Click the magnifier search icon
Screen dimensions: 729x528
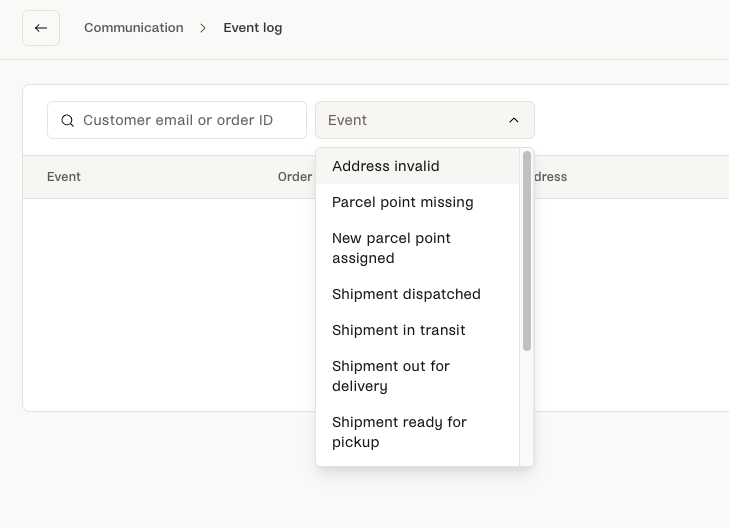(68, 121)
